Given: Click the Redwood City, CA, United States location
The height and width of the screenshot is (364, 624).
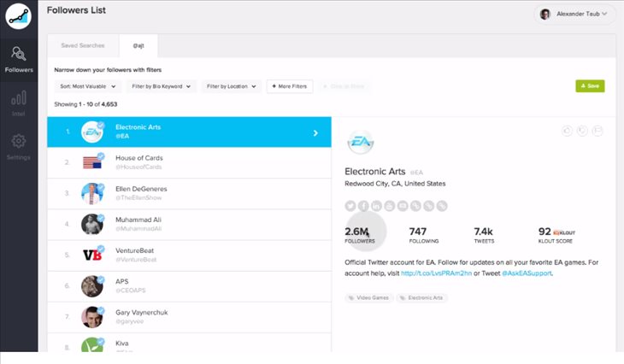Looking at the screenshot, I should pyautogui.click(x=395, y=184).
